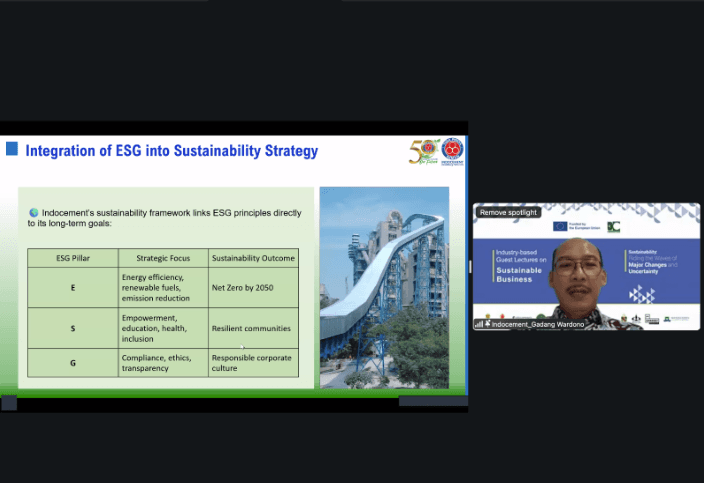Screen dimensions: 704x483
Task: Click the cement plant photo on slide
Action: pos(384,287)
